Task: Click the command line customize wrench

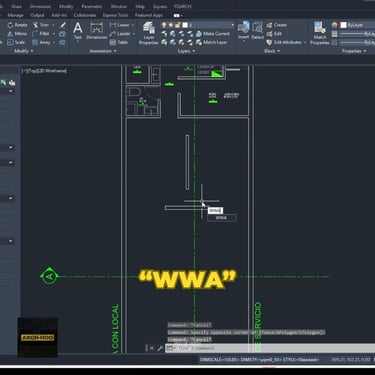Action: 160,348
